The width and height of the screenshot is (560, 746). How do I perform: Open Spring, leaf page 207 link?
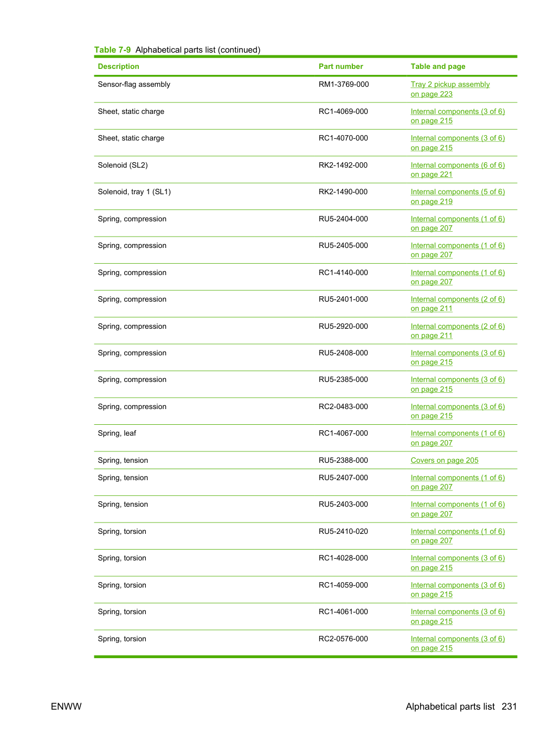[458, 438]
